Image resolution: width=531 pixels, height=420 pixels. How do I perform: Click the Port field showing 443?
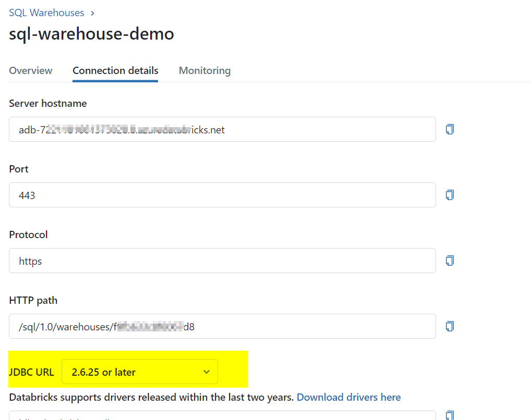222,195
